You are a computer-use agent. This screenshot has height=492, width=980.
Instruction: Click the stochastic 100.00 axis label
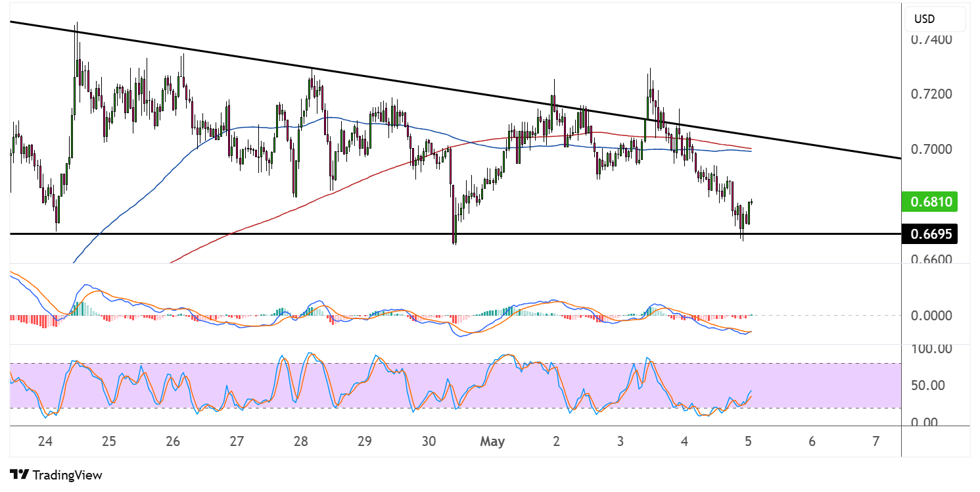[x=931, y=349]
